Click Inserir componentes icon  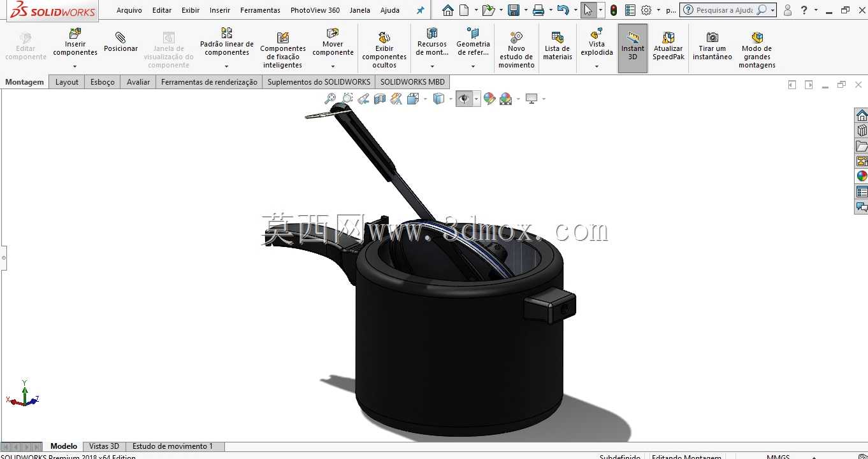pyautogui.click(x=75, y=33)
